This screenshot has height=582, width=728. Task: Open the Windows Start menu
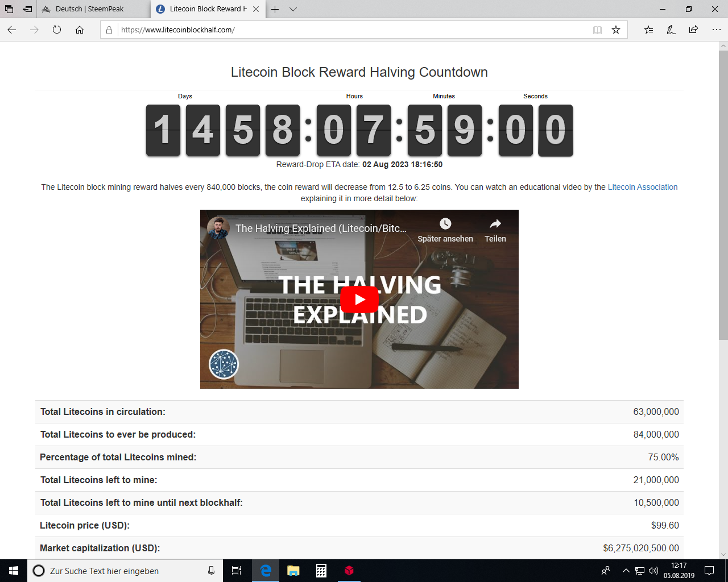[14, 571]
